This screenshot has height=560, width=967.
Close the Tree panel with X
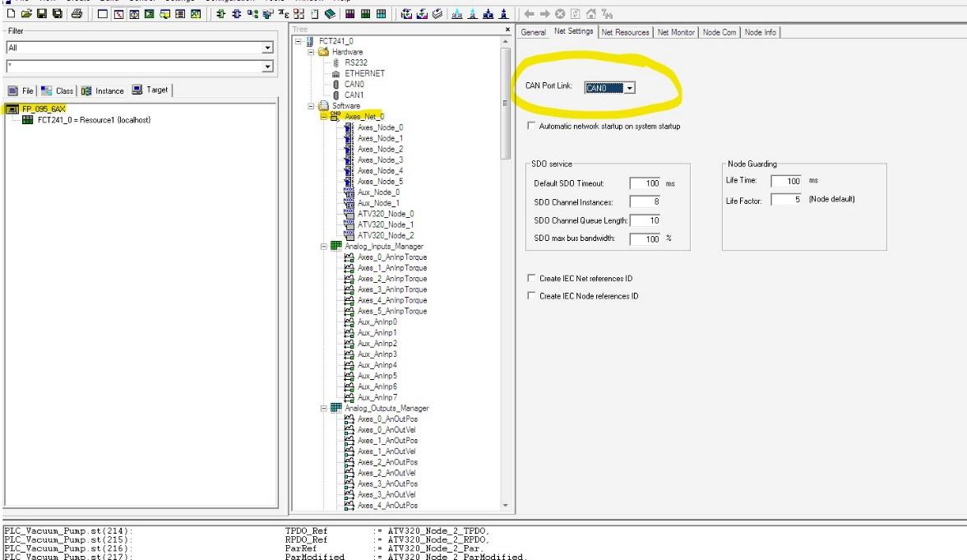[x=507, y=30]
